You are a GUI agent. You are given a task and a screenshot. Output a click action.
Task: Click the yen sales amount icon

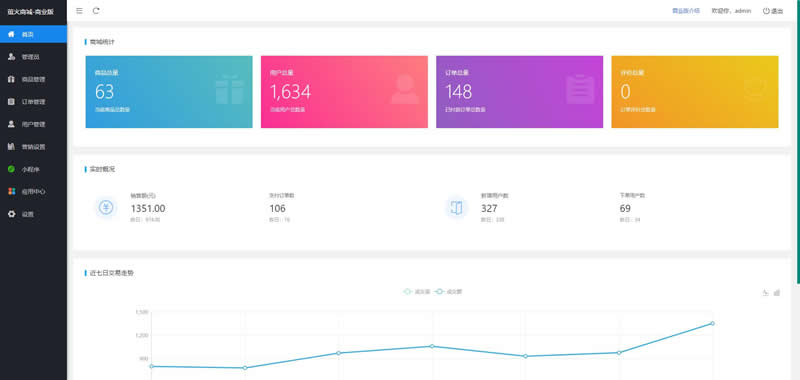106,208
